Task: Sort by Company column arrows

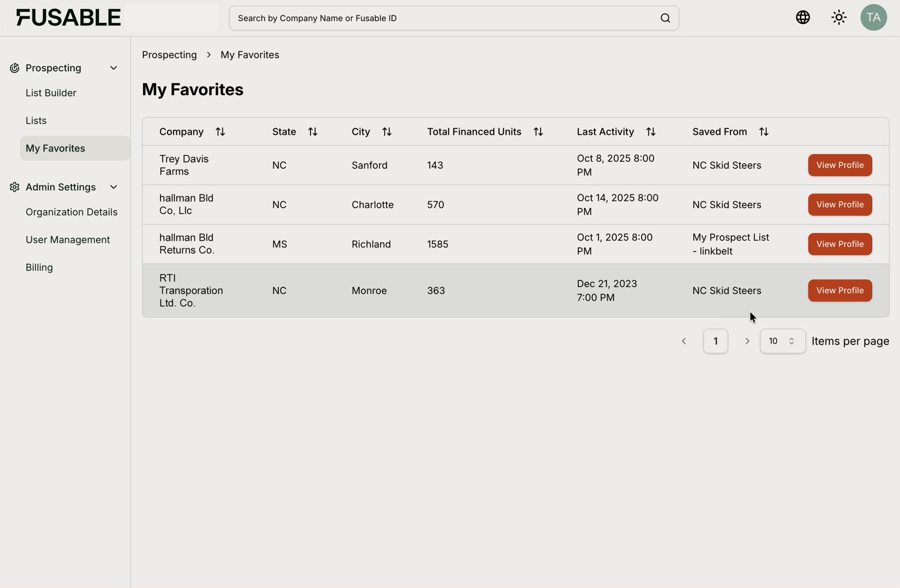Action: coord(220,131)
